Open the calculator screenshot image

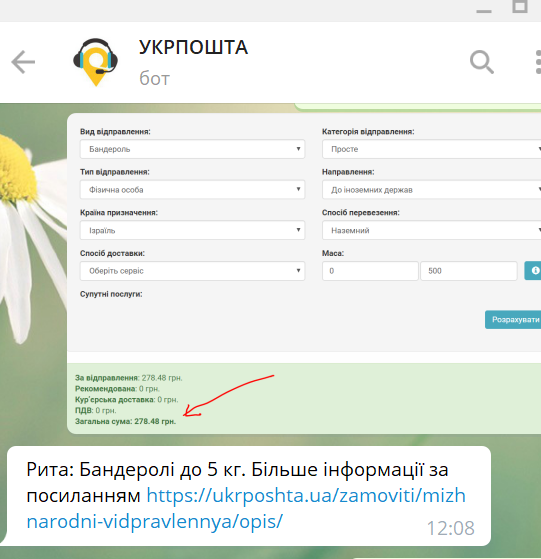click(x=304, y=273)
